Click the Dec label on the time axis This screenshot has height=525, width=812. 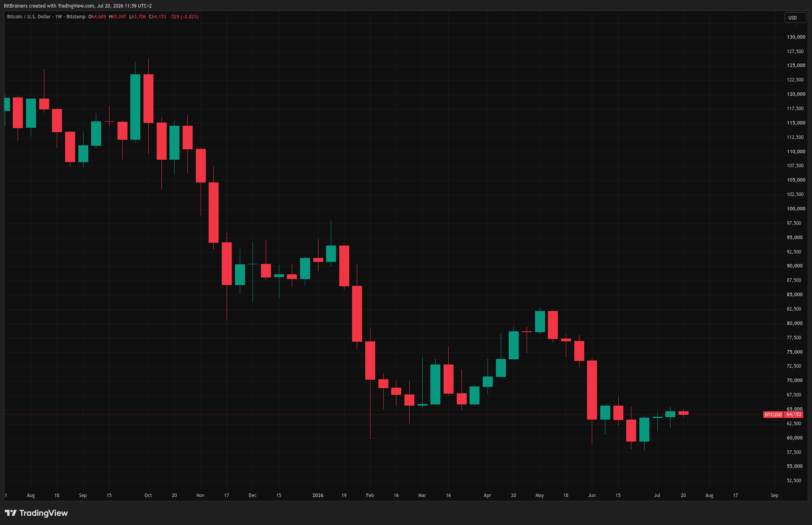[253, 495]
